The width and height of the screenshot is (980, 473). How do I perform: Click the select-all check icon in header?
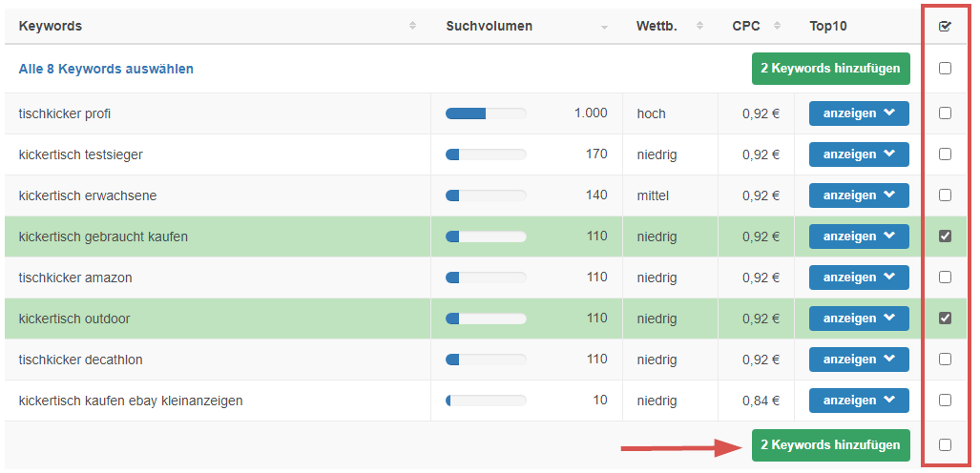tap(945, 27)
